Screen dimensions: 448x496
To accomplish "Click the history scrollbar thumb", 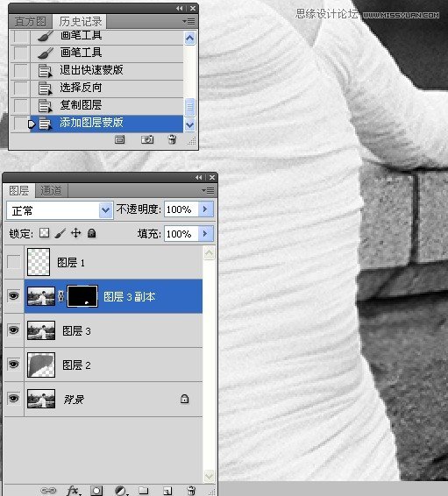I will click(190, 107).
